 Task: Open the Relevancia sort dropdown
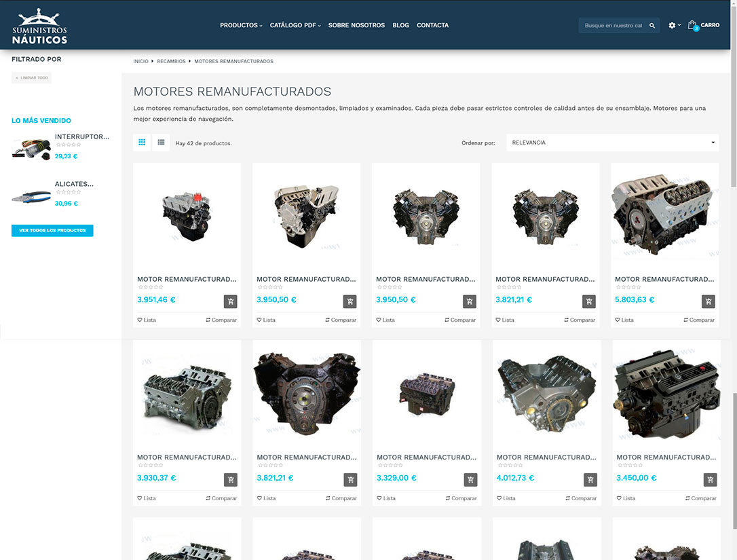(x=613, y=143)
